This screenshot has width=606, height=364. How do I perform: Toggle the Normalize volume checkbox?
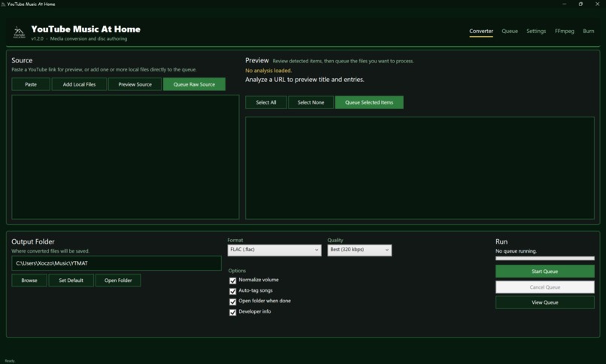tap(232, 281)
